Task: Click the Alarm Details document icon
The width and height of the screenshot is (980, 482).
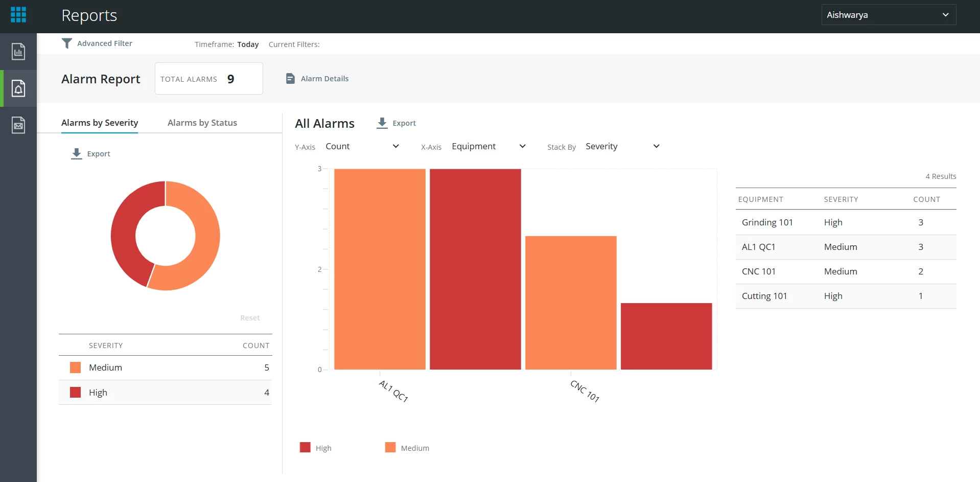Action: click(x=290, y=79)
